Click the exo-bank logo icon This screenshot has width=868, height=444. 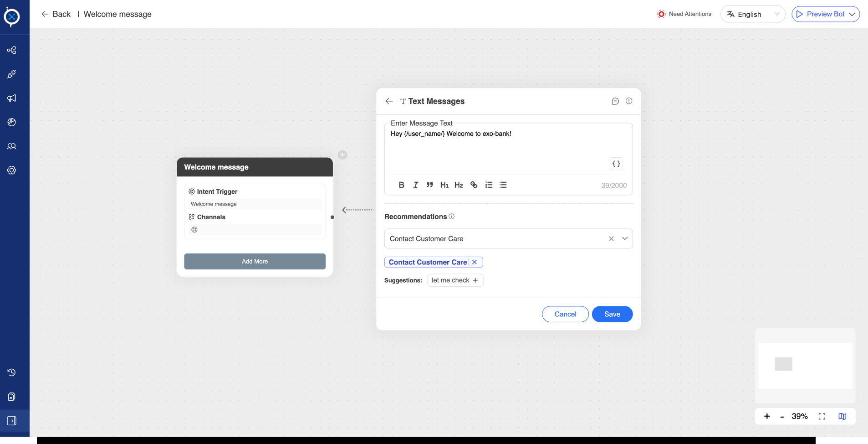point(12,17)
